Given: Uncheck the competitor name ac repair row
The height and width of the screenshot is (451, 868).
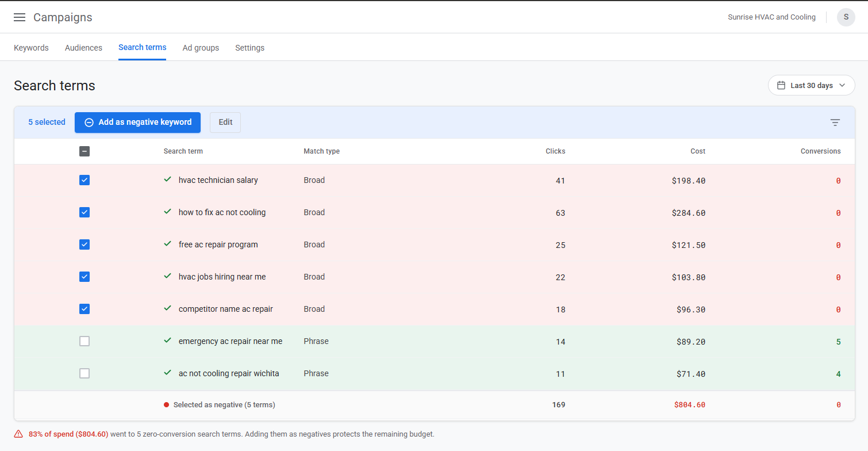Looking at the screenshot, I should point(85,309).
